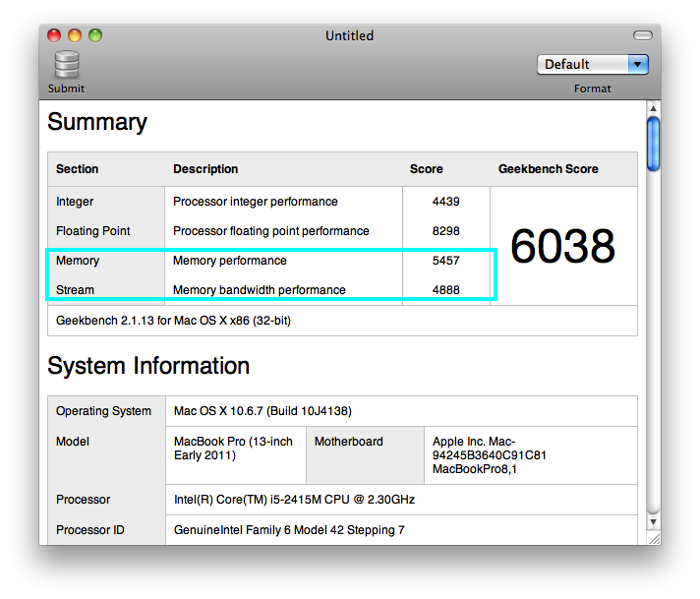Click the Stream section cell
The height and width of the screenshot is (599, 700).
(75, 290)
